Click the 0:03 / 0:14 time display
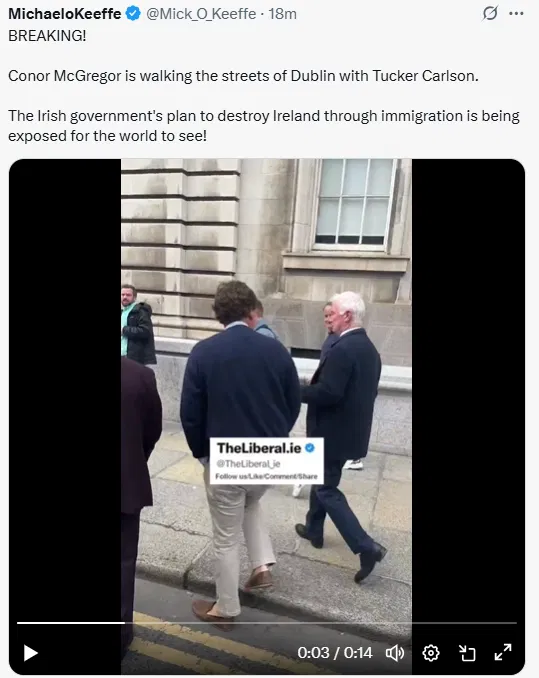 tap(335, 652)
